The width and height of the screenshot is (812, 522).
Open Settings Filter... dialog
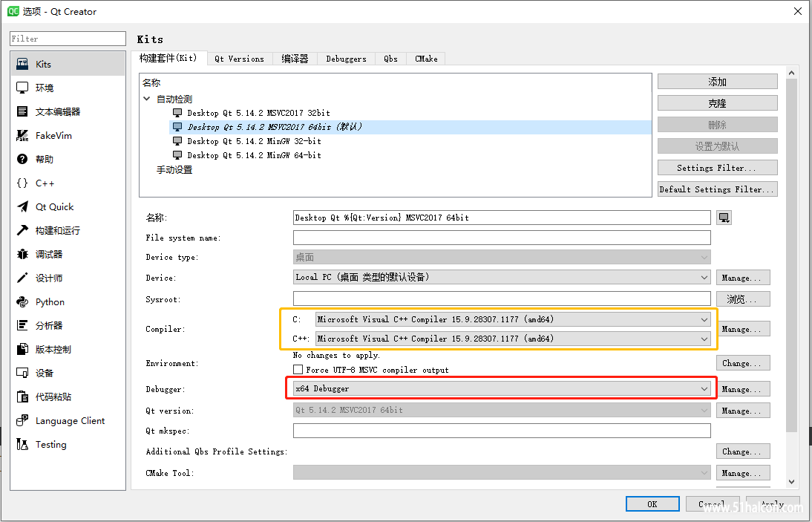pyautogui.click(x=717, y=168)
